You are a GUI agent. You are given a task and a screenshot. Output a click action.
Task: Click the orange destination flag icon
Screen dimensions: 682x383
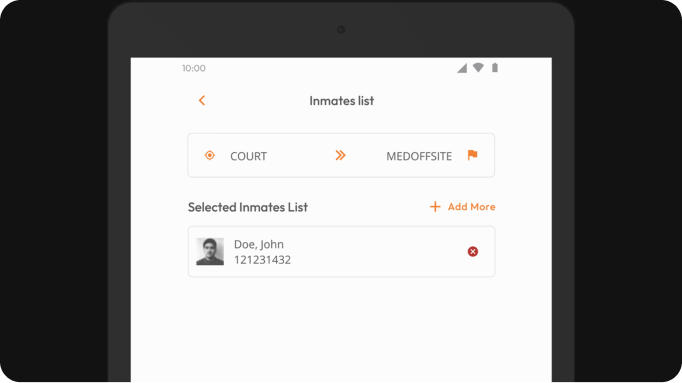(x=472, y=155)
